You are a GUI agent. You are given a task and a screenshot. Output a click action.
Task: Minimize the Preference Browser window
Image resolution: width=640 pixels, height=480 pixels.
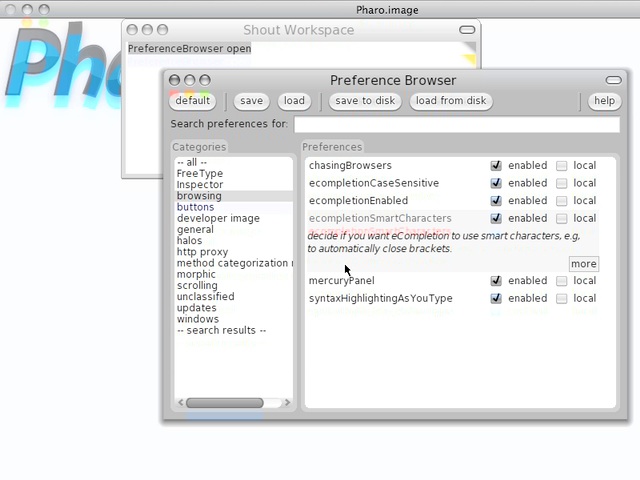pos(189,80)
